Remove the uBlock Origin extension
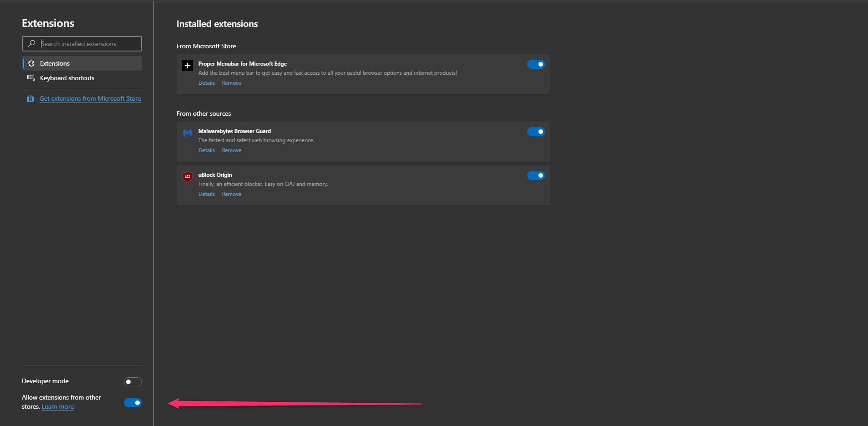Screen dimensions: 868x426 click(232, 194)
